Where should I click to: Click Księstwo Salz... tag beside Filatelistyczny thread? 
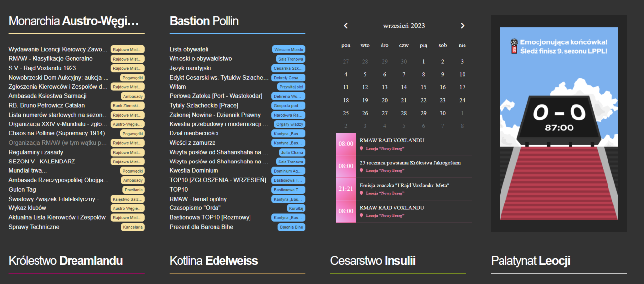pos(128,199)
